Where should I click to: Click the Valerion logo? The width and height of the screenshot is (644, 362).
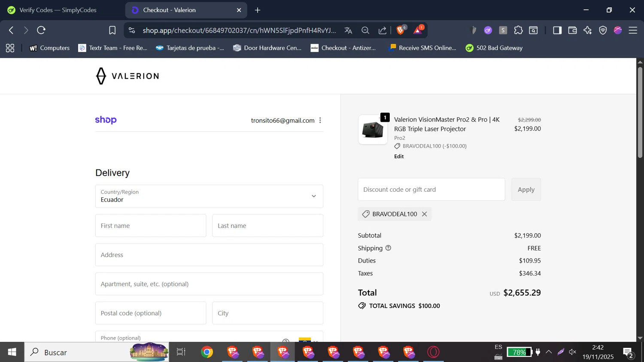(x=127, y=76)
